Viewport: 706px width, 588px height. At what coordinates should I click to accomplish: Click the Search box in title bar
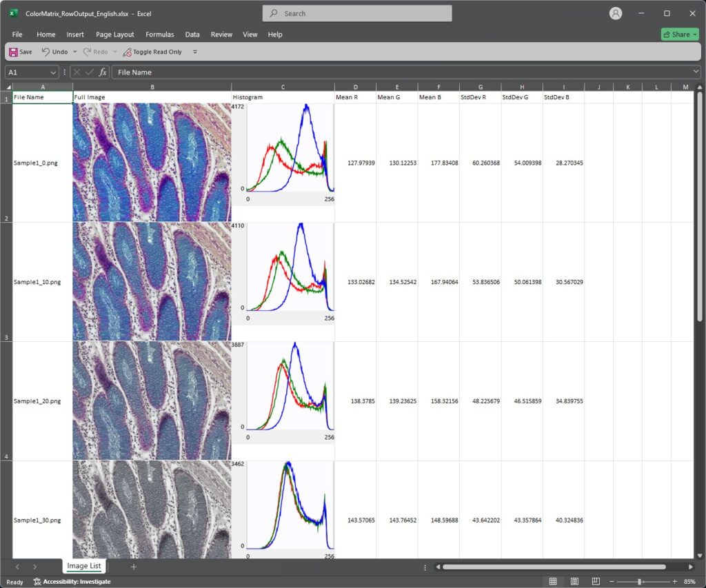pyautogui.click(x=357, y=13)
